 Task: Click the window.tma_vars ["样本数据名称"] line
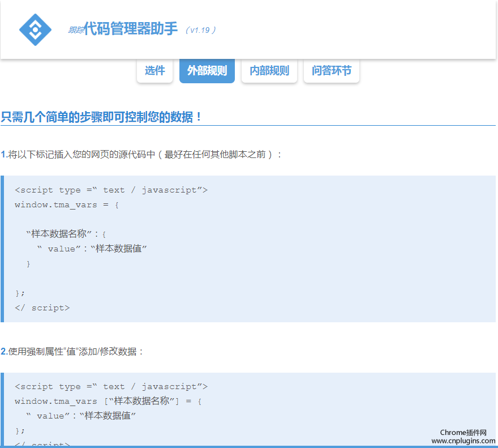pyautogui.click(x=108, y=401)
